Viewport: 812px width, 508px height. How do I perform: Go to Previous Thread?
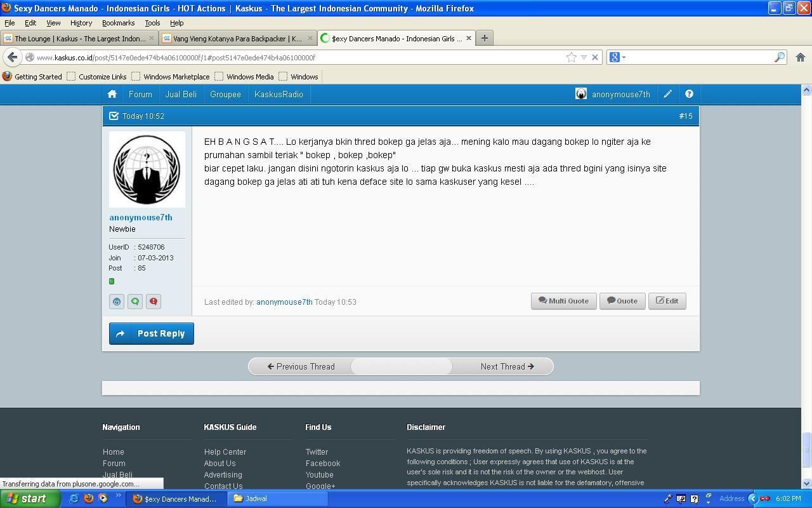point(301,366)
